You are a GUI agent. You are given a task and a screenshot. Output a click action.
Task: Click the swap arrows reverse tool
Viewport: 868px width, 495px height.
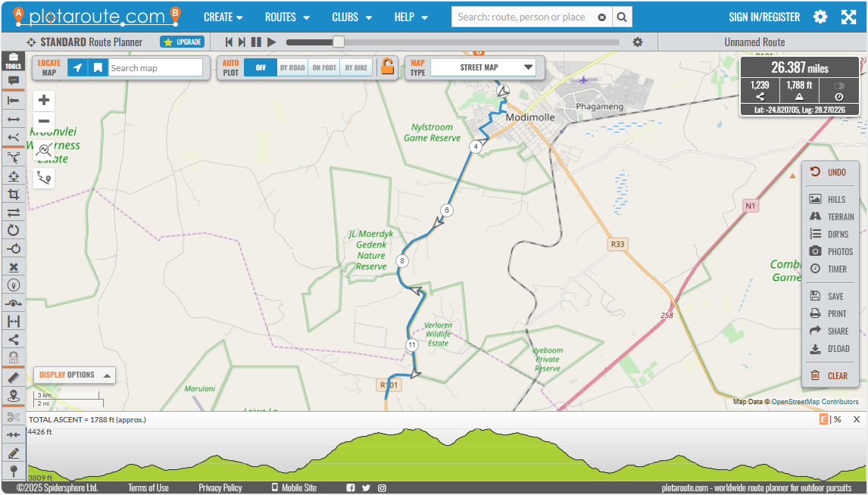14,213
